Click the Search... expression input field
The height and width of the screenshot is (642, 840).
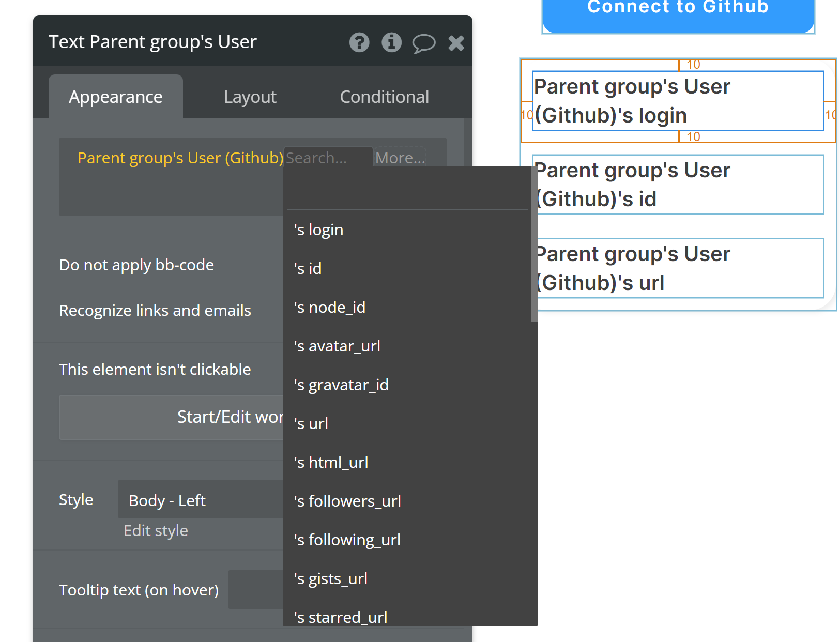point(328,158)
